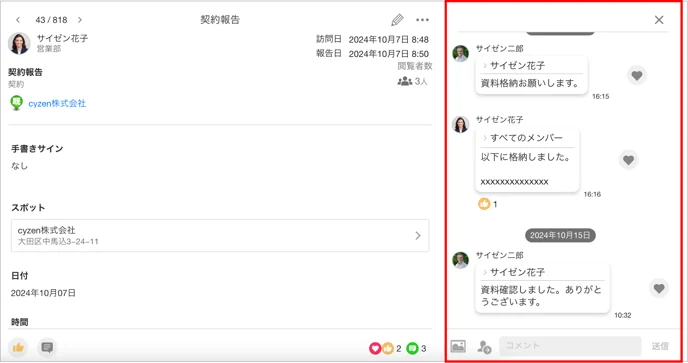Viewport: 688px width, 363px height.
Task: Open the three-dot more options menu
Action: [x=422, y=20]
